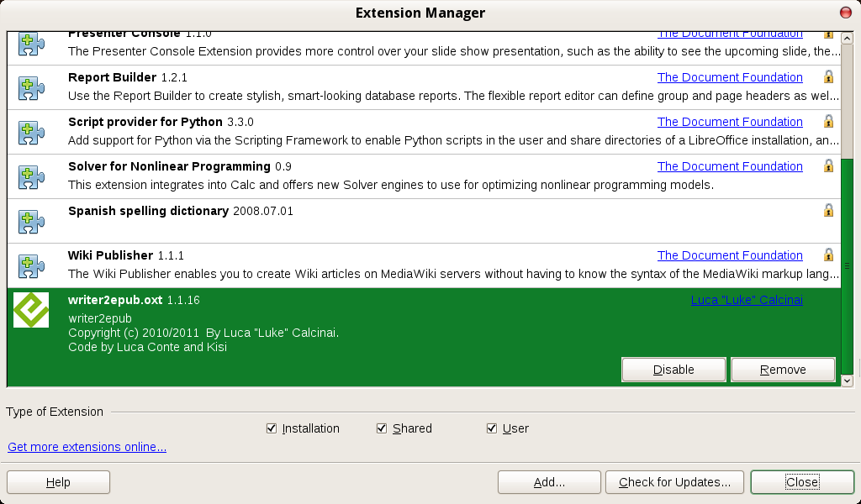861x504 pixels.
Task: Click the writer2epub green logo icon
Action: click(x=30, y=311)
